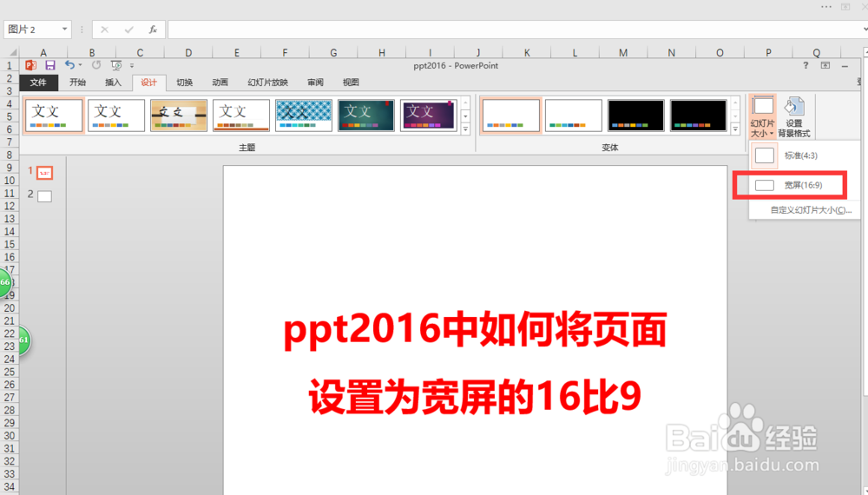Screen dimensions: 868x495
Task: Apply the blue patterned theme thumbnail
Action: (x=304, y=115)
